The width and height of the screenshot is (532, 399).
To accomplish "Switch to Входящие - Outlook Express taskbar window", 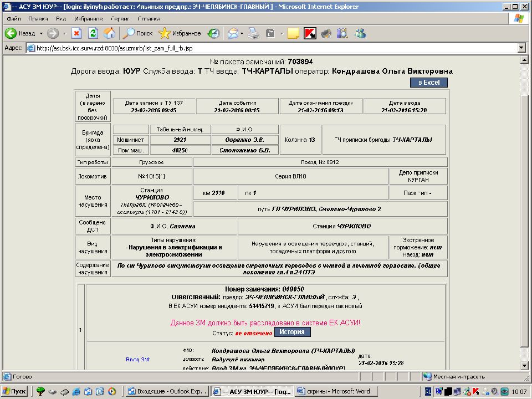I will coord(168,391).
